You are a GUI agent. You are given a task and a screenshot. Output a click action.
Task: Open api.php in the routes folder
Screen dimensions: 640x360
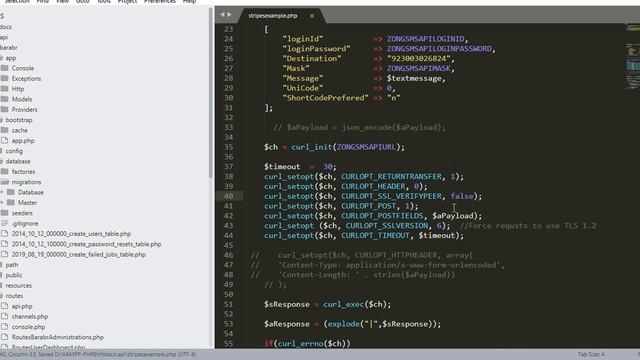[x=22, y=306]
